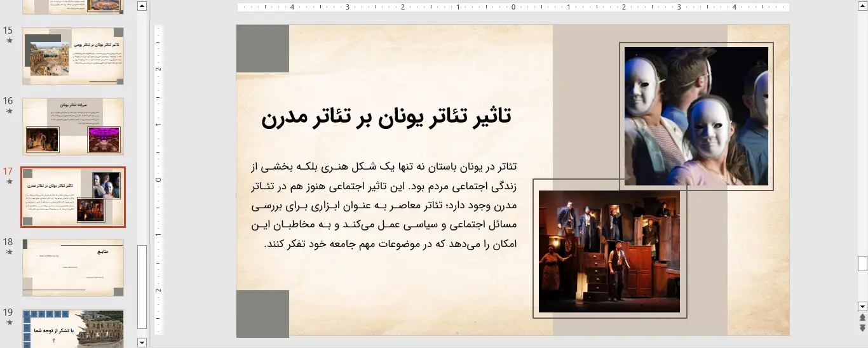
Task: Click the animation star under slide 19
Action: click(9, 322)
